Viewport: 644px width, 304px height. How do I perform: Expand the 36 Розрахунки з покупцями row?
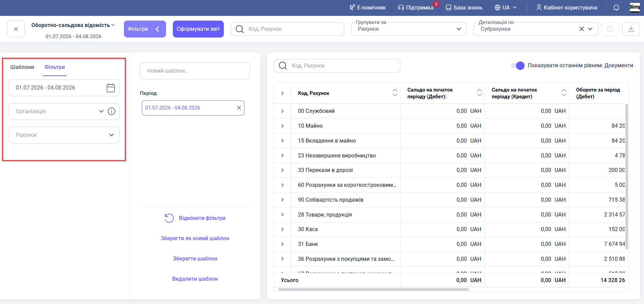pyautogui.click(x=283, y=259)
